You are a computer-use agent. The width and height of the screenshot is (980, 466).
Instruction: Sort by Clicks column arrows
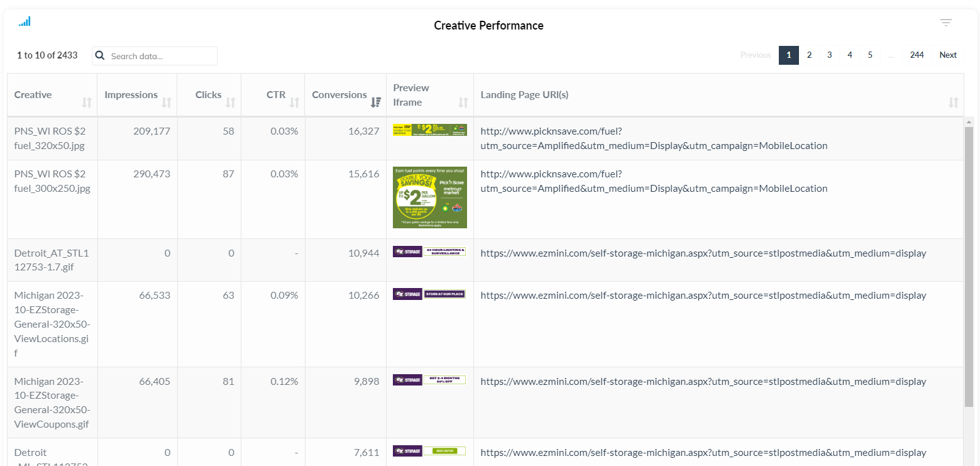click(231, 102)
